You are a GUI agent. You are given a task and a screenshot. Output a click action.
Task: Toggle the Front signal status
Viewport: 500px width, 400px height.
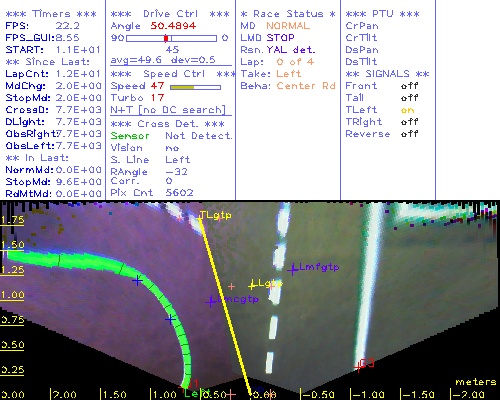(x=409, y=86)
